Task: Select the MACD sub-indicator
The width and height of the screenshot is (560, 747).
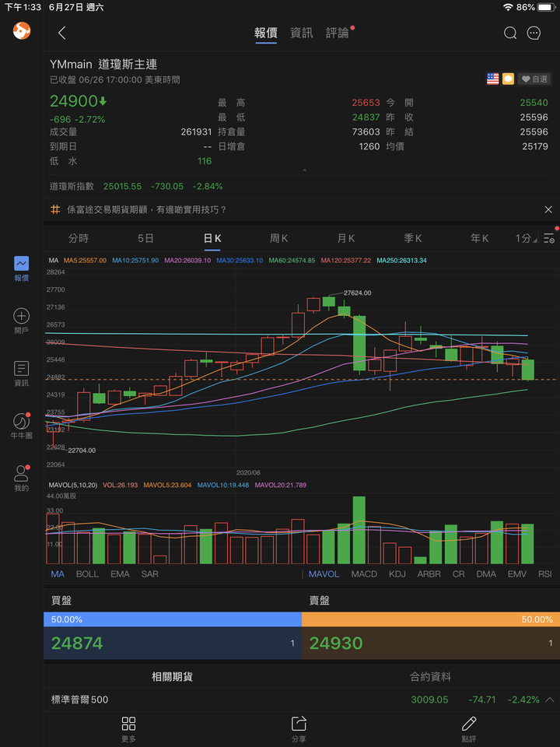Action: coord(364,574)
